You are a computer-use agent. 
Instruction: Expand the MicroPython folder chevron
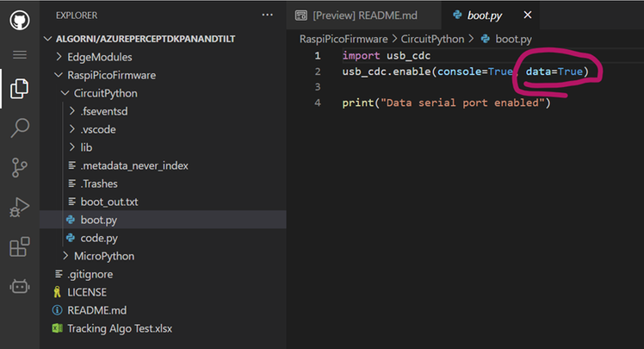[65, 256]
